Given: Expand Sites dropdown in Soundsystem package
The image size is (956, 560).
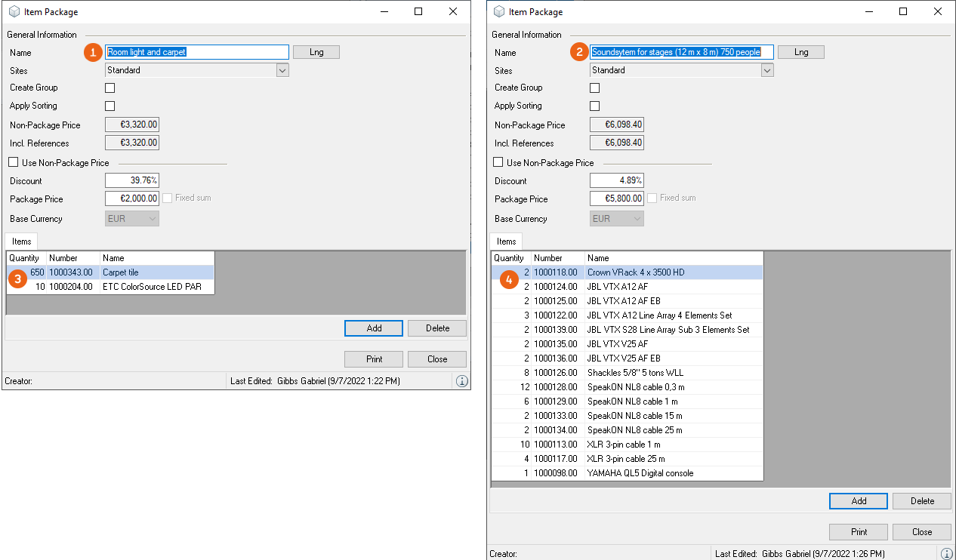Looking at the screenshot, I should point(767,70).
